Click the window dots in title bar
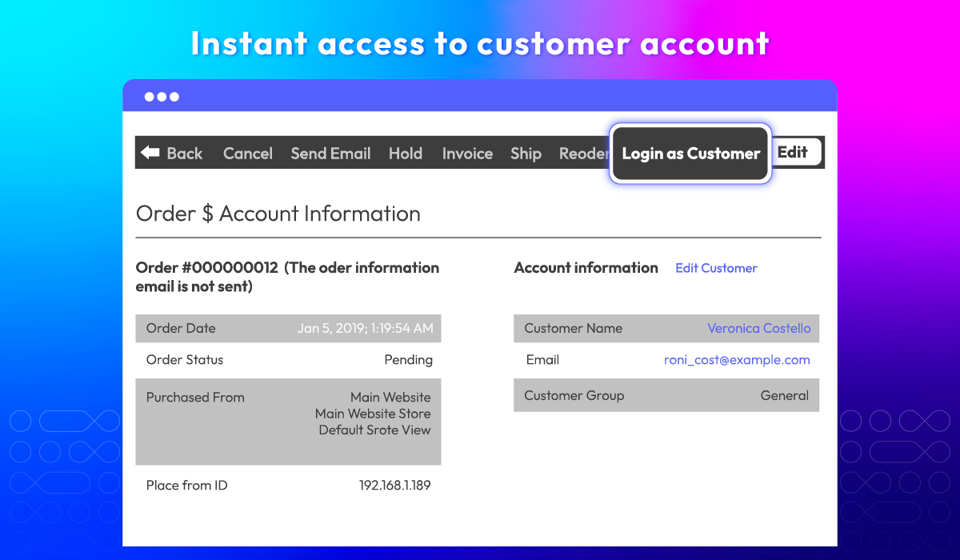This screenshot has height=560, width=960. coord(162,97)
